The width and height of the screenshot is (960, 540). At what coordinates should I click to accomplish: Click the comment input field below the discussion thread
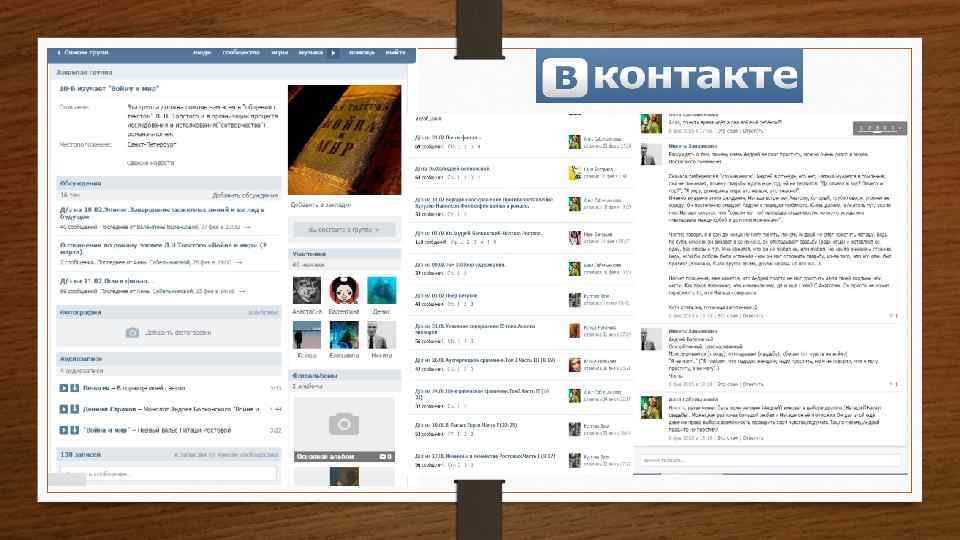tap(770, 460)
